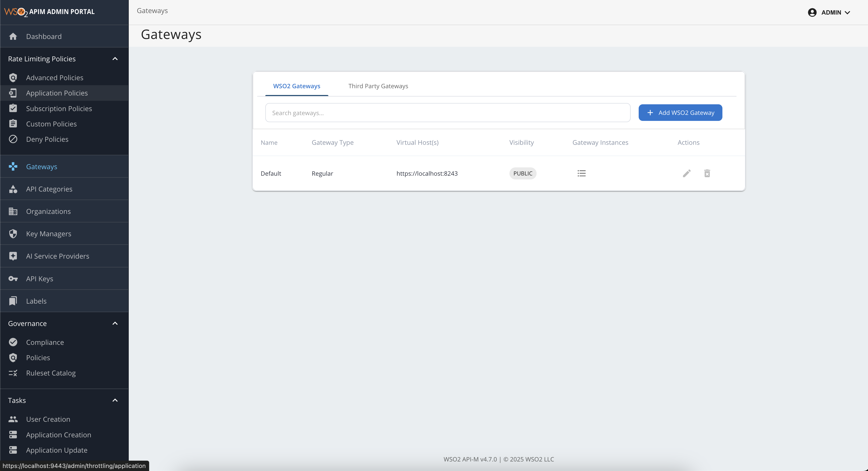Viewport: 868px width, 471px height.
Task: Switch to the WSO2 Gateways tab
Action: click(x=296, y=86)
